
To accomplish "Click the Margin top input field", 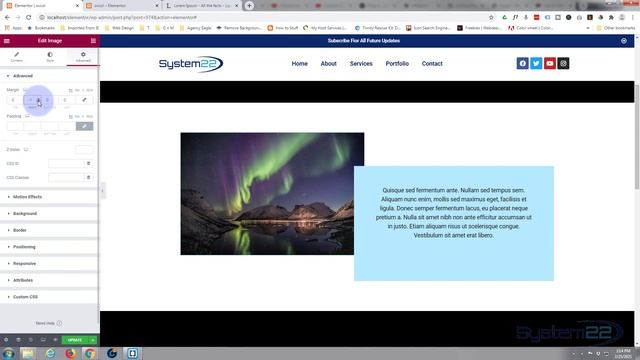I will tap(15, 100).
